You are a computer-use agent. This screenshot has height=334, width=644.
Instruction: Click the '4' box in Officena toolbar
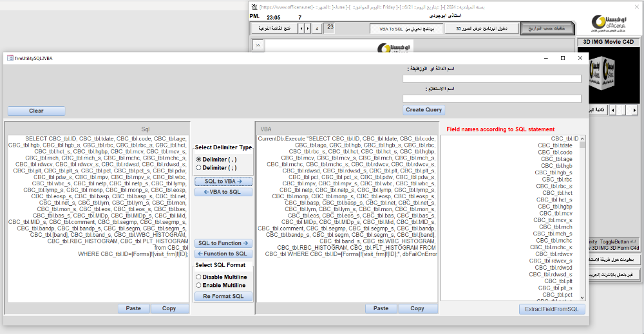point(317,29)
